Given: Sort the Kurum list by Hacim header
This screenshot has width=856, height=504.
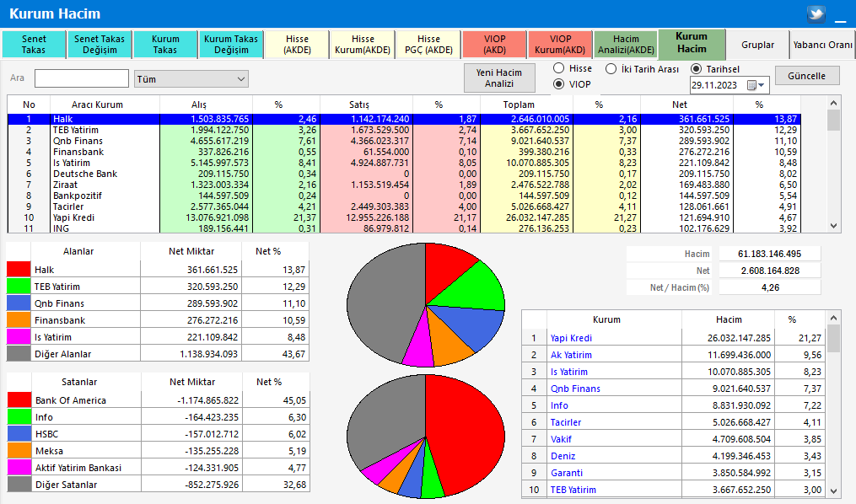Looking at the screenshot, I should 729,319.
